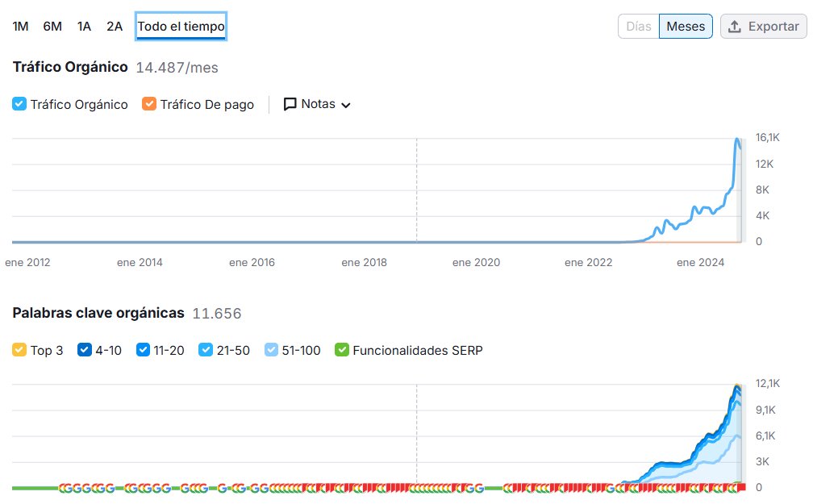Toggle the 21-50 positions checkbox
The image size is (813, 504).
pyautogui.click(x=206, y=349)
